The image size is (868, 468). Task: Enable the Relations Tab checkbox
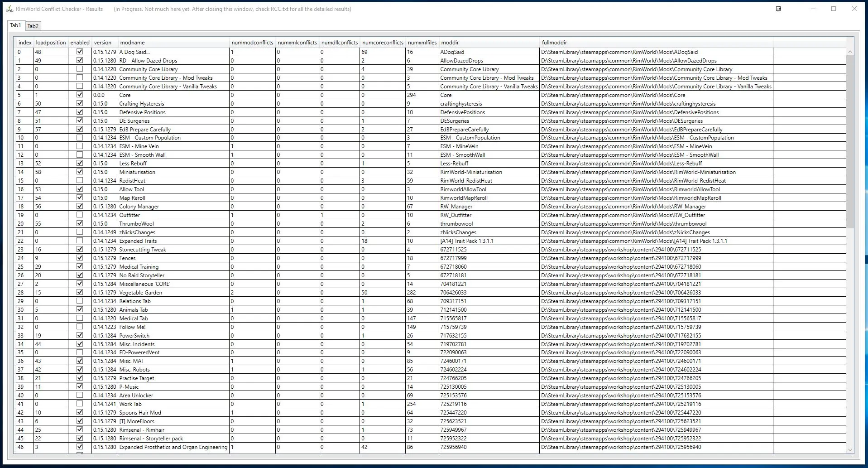[80, 301]
